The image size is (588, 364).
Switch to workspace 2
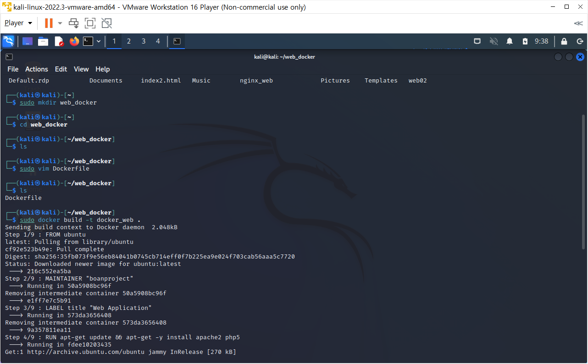[129, 41]
